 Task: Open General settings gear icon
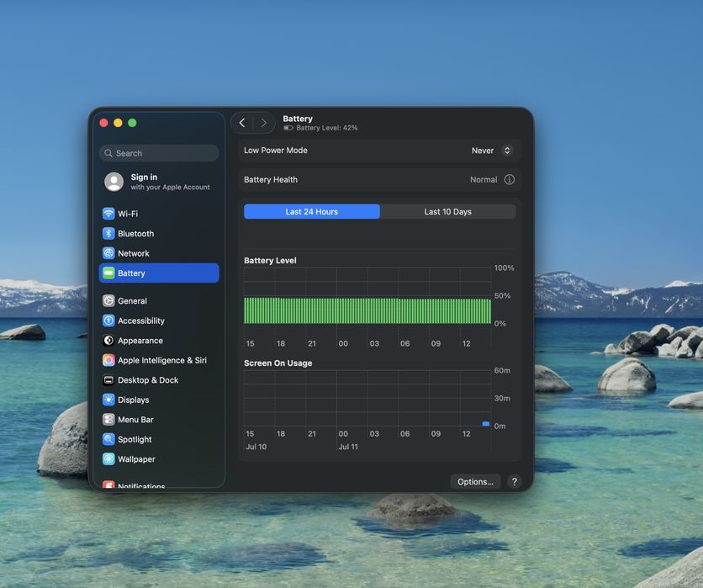coord(108,300)
